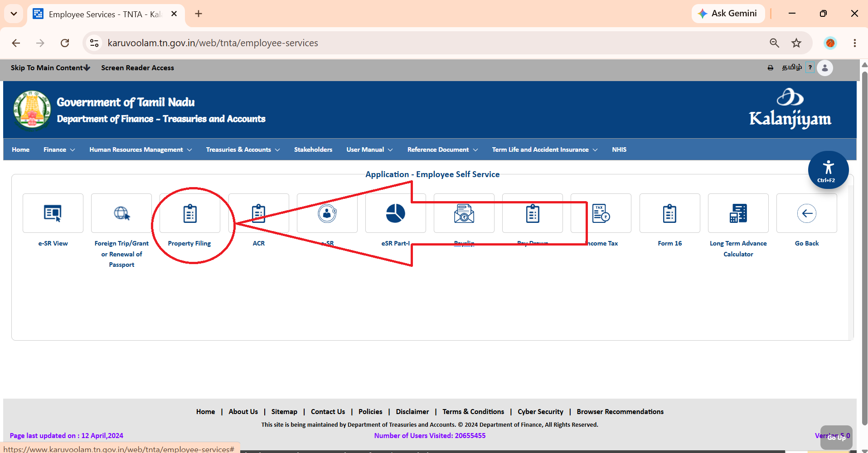The width and height of the screenshot is (868, 453).
Task: Open Long Term Advance Calculator icon
Action: [x=738, y=213]
